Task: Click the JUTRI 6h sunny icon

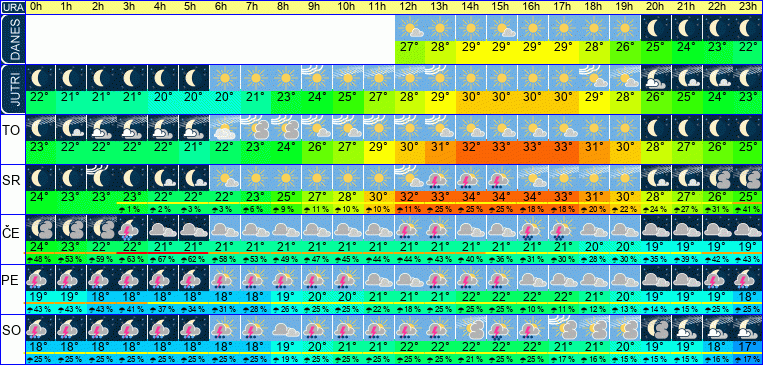Action: [225, 78]
